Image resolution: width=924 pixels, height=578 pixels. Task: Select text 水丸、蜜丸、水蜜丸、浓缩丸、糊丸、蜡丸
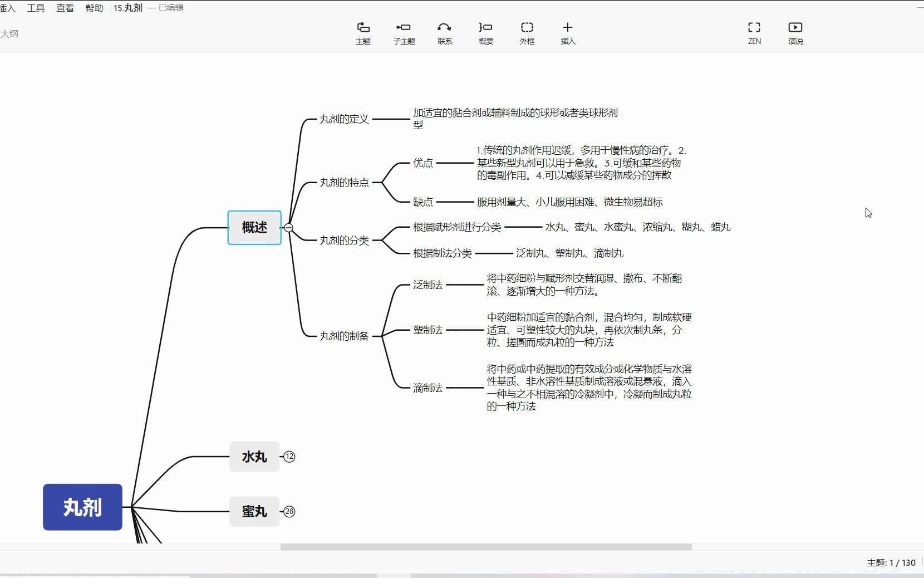point(638,227)
